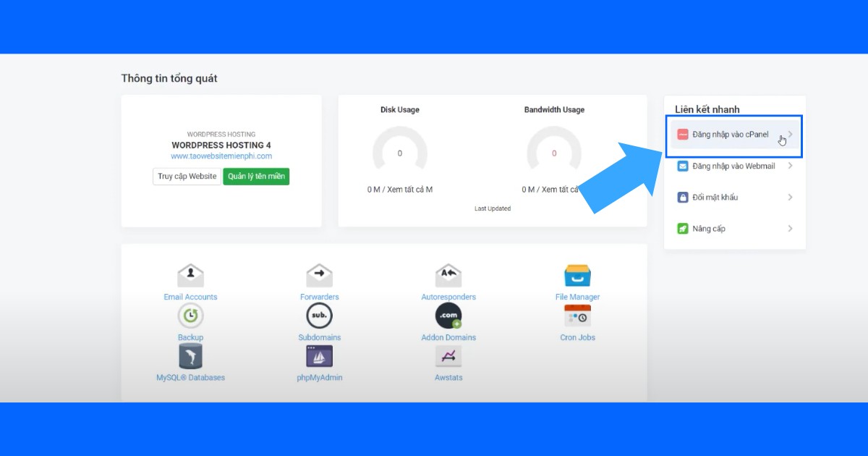Viewport: 868px width, 456px height.
Task: Open the Email Accounts icon
Action: [190, 276]
